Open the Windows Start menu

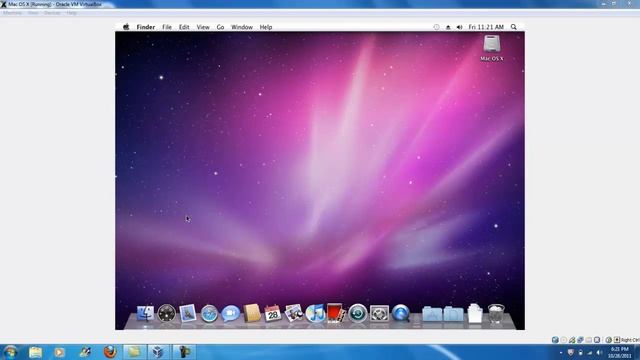click(x=10, y=352)
